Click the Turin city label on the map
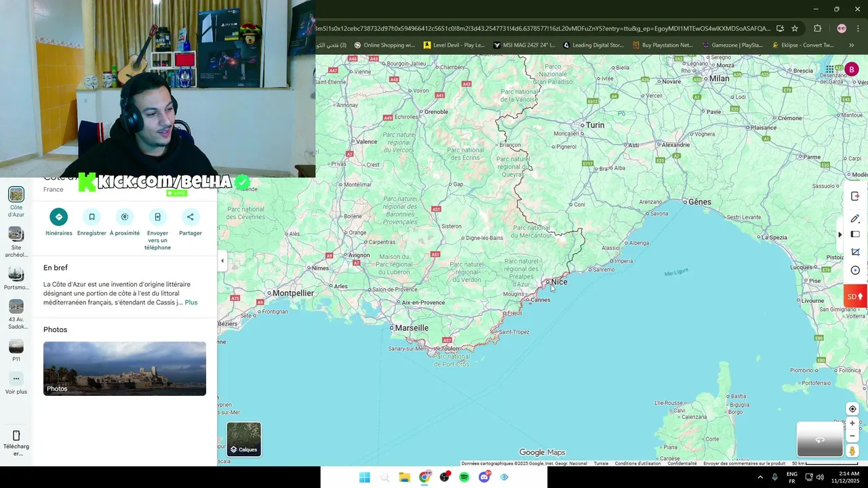The height and width of the screenshot is (488, 868). [x=595, y=125]
